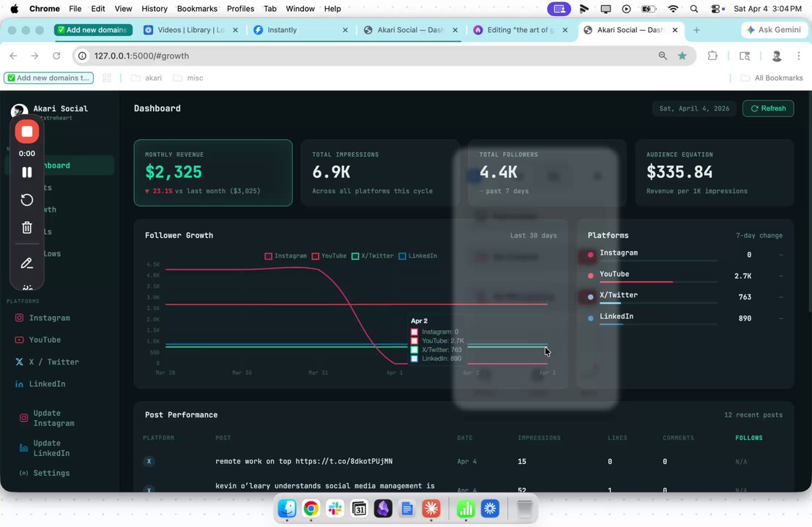Switch to the Videos | Library tab
The height and width of the screenshot is (527, 812).
pyautogui.click(x=190, y=30)
